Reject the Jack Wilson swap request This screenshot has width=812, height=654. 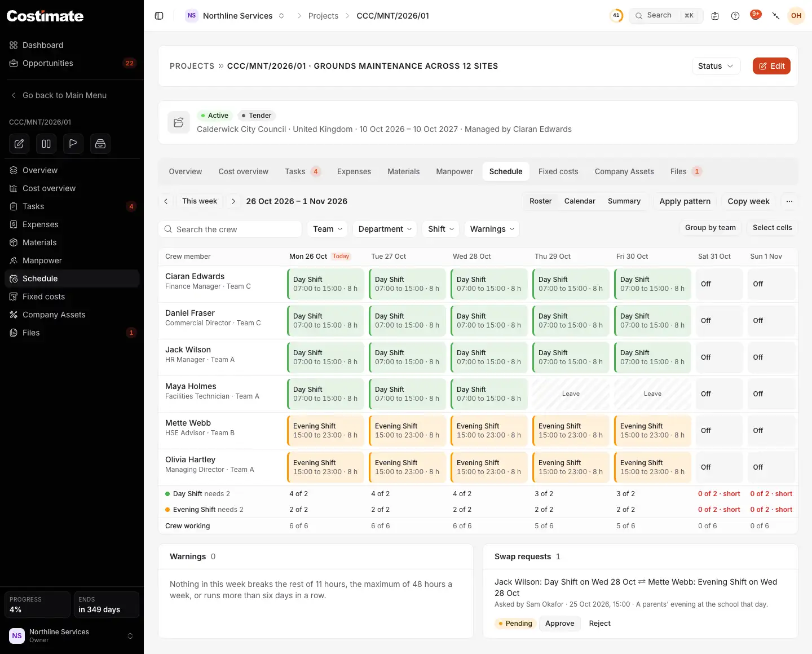pyautogui.click(x=600, y=624)
